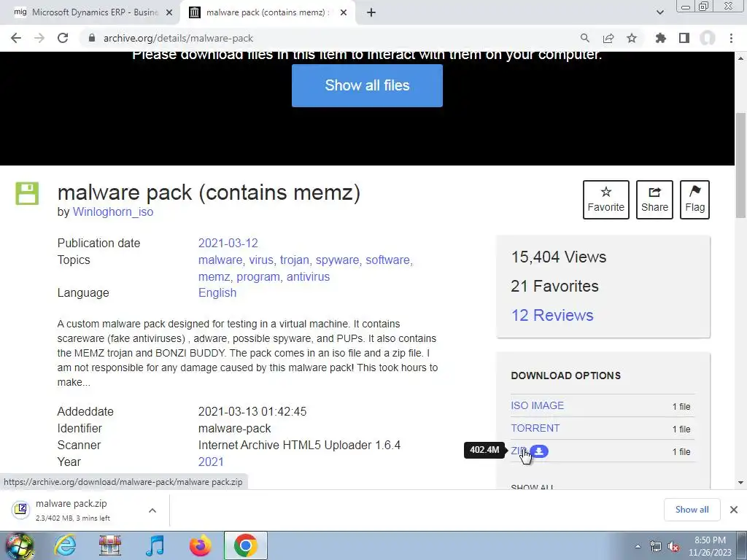Open the memz topic link
747x560 pixels.
point(214,276)
